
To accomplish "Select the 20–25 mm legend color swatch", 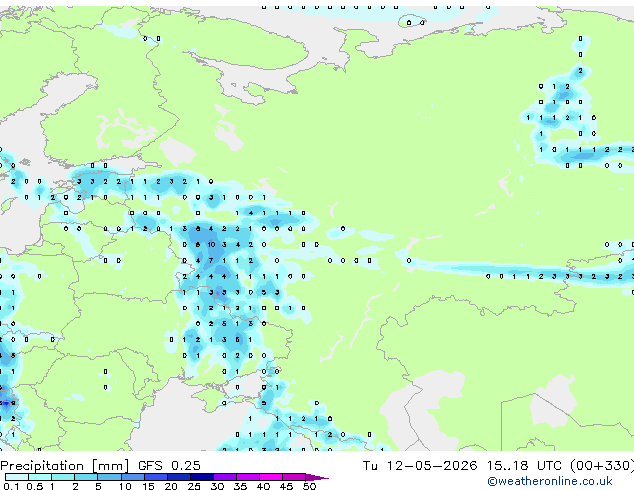I will pos(179,477).
